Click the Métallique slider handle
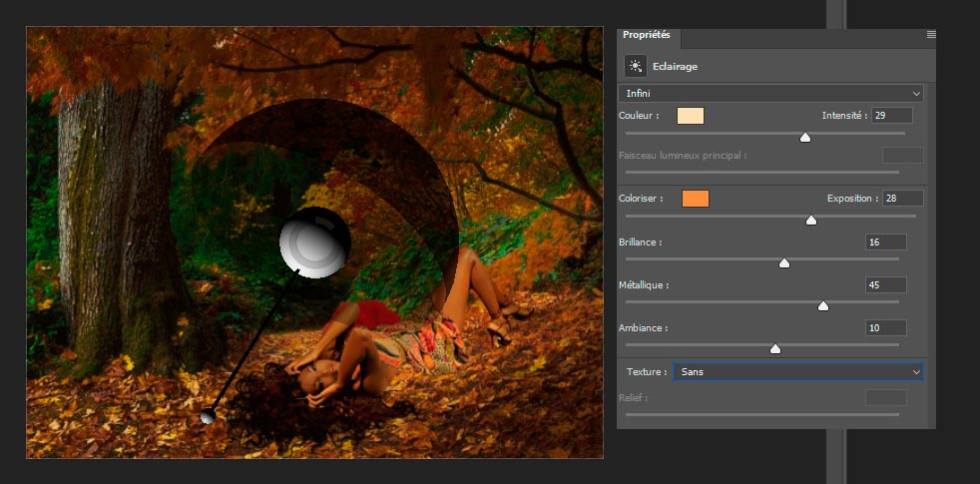The height and width of the screenshot is (484, 980). [x=822, y=306]
